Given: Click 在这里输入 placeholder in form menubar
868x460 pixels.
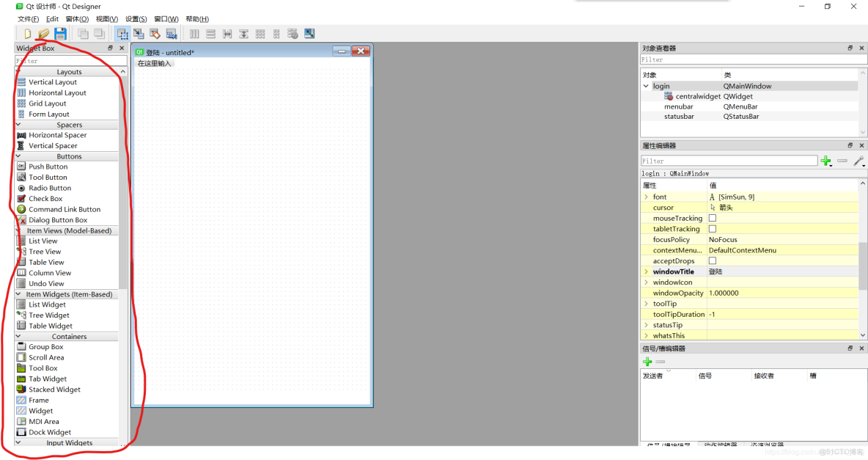Looking at the screenshot, I should coord(155,63).
